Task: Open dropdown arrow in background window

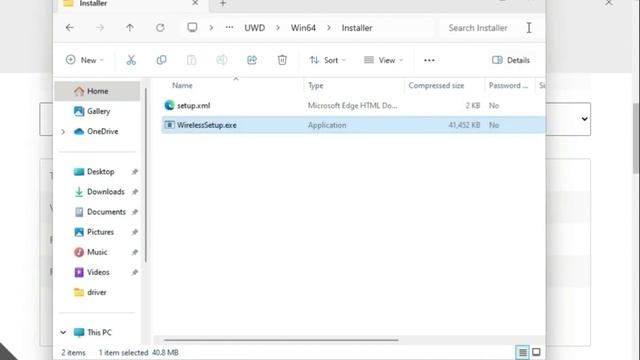Action: click(x=584, y=119)
